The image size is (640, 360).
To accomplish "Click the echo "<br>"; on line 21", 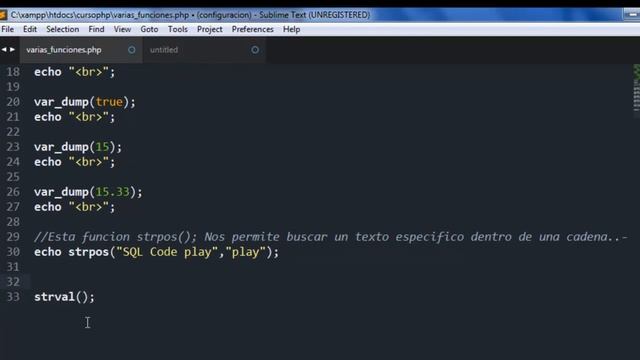I will pos(74,117).
